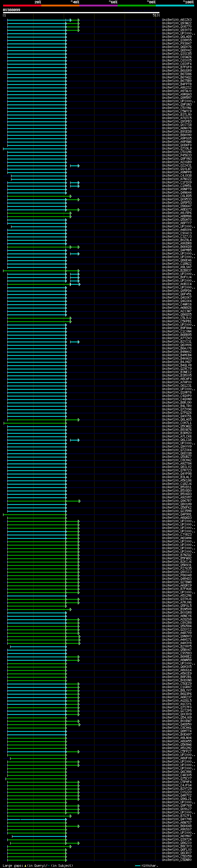Screen dimensions: 197x868
Task: Select hit label UniRef100_A5K186
Action: (176, 481)
